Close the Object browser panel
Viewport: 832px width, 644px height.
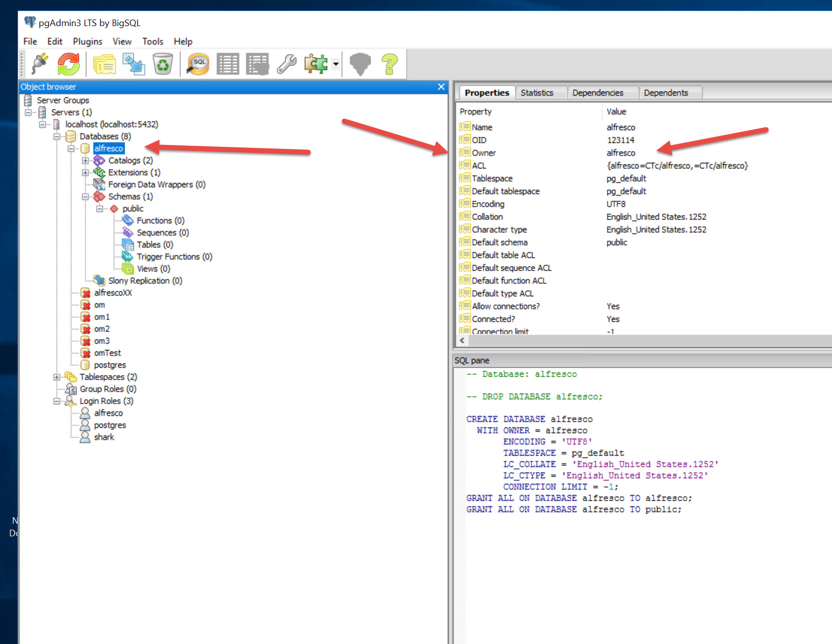point(441,87)
